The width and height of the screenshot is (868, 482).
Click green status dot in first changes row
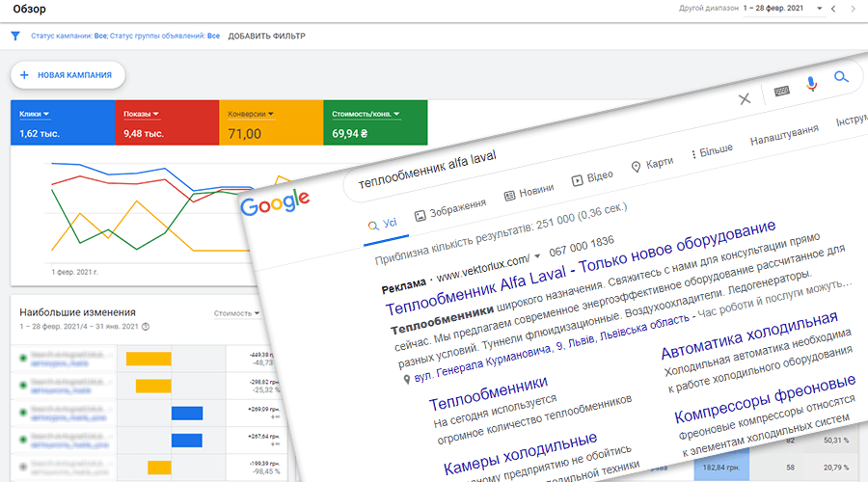coord(23,358)
